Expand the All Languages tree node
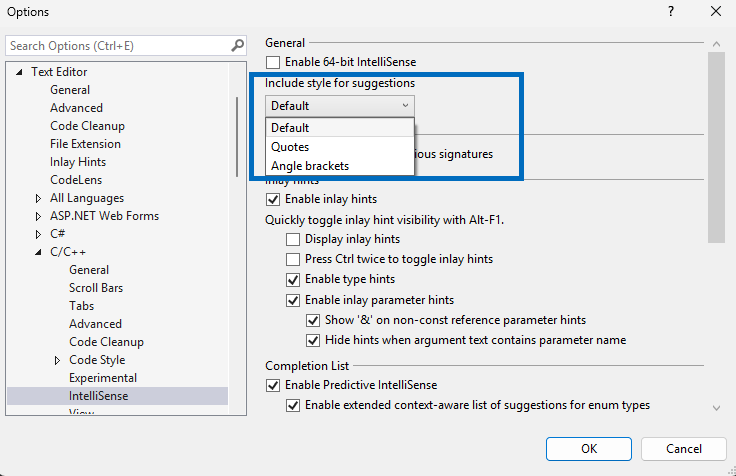This screenshot has width=736, height=476. tap(38, 198)
